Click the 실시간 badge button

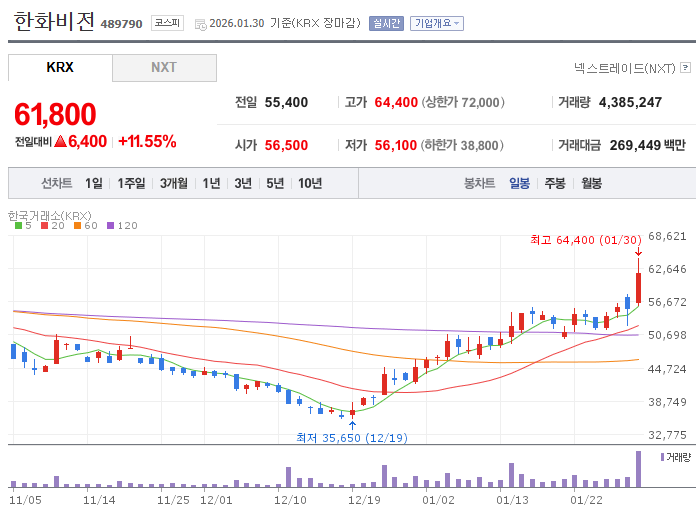tap(386, 23)
